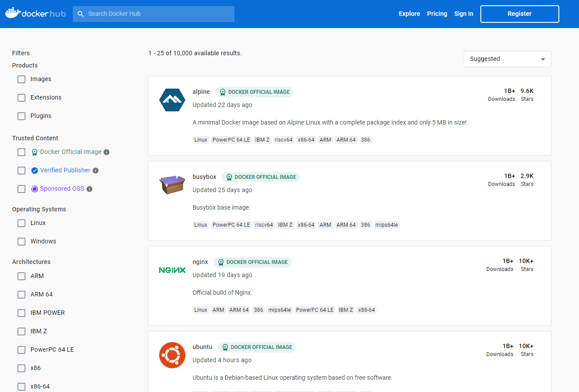Viewport: 579px width, 392px height.
Task: Click the busybox 2.9K Stars count
Action: pos(527,180)
